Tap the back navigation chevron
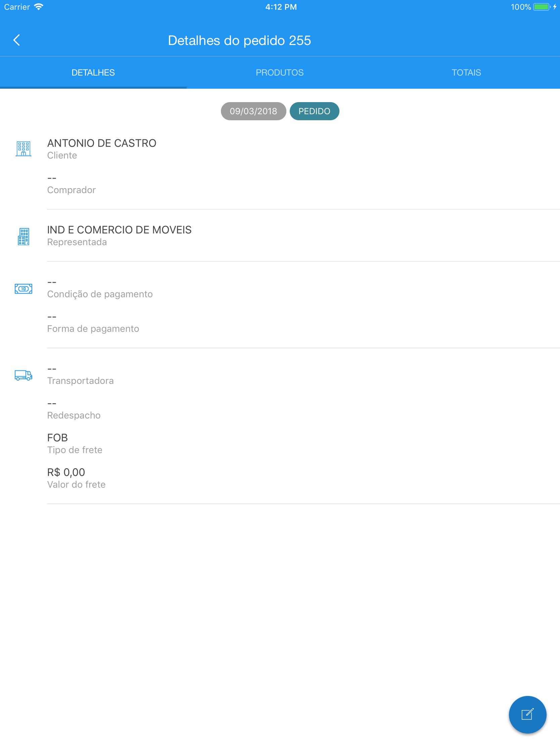560x747 pixels. point(17,40)
